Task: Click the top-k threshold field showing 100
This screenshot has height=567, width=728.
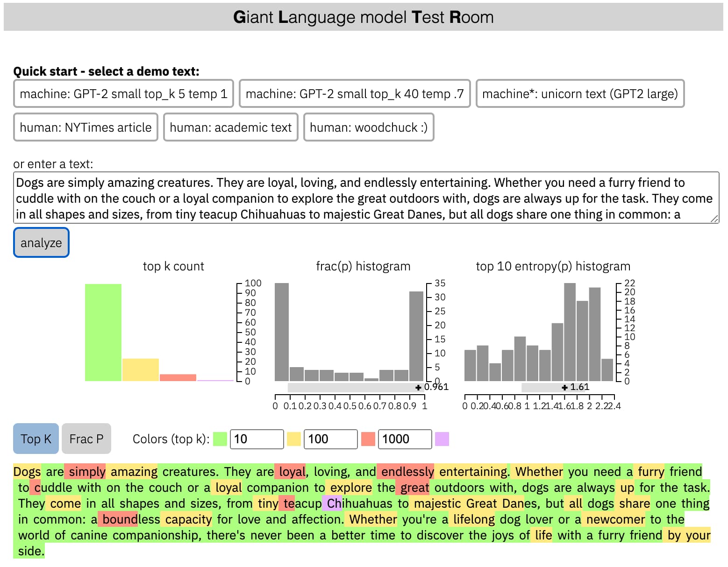Action: point(330,439)
